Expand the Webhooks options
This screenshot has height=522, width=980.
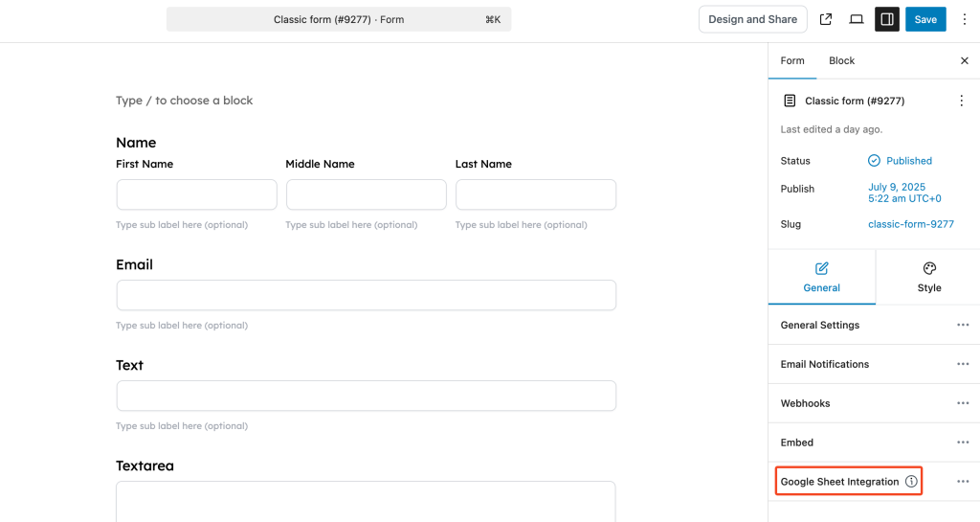coord(963,403)
